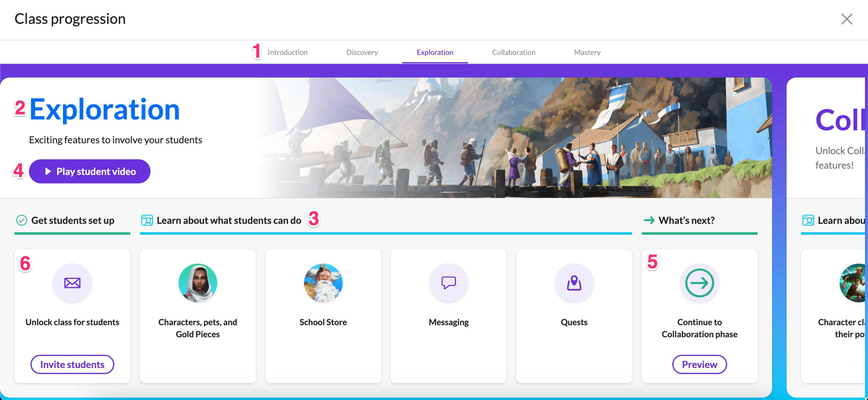This screenshot has height=400, width=868.
Task: Click the Unlock class for students title
Action: point(72,322)
